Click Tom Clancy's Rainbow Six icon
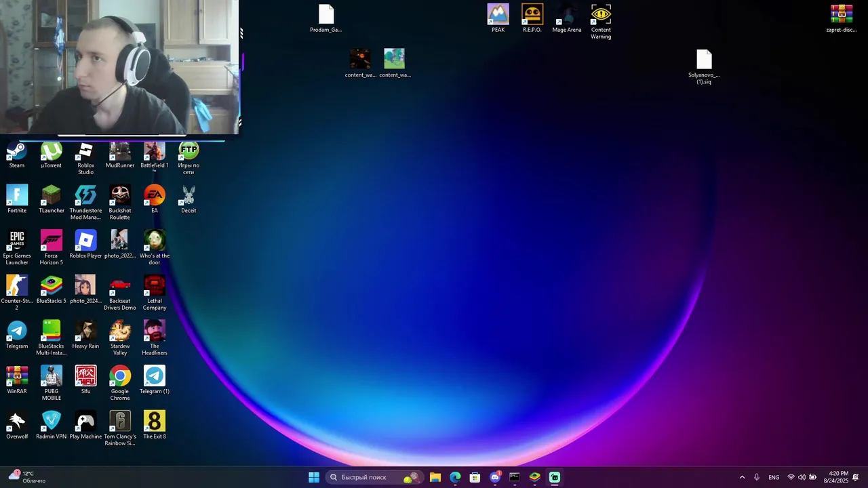Screen dimensions: 868x488 [120, 429]
